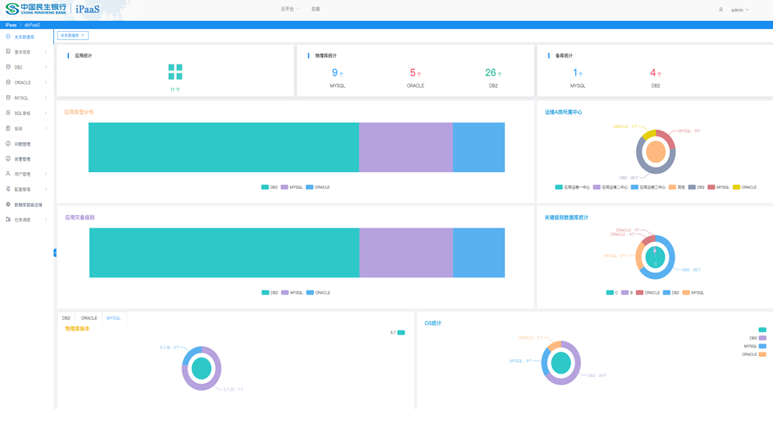
Task: Click DB2 legend swatch in OS统计 chart
Action: point(763,338)
